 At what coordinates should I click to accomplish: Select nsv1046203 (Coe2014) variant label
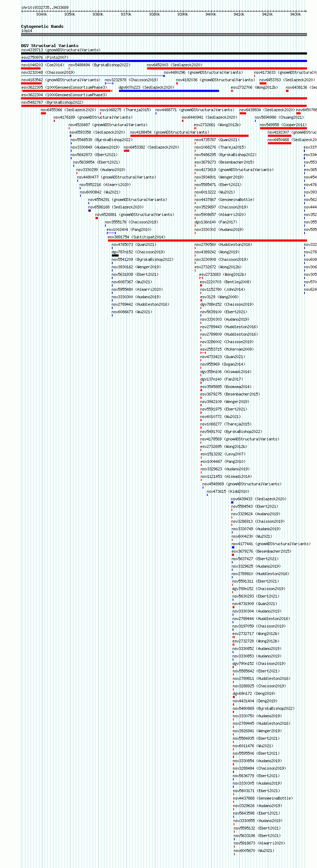[x=43, y=65]
